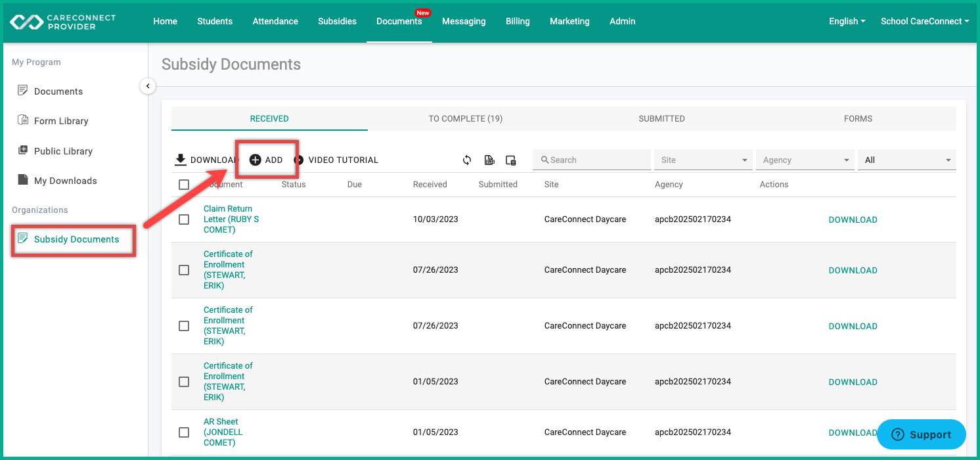The height and width of the screenshot is (460, 980).
Task: Check the 01/05/2023 Certificate of Enrollment checkbox
Action: click(184, 382)
